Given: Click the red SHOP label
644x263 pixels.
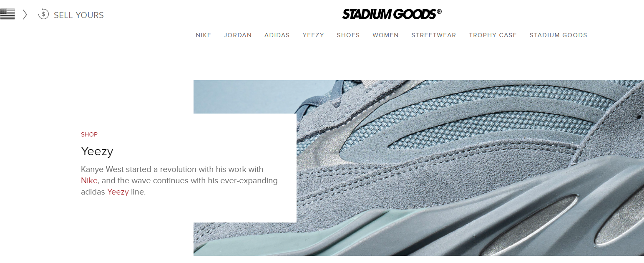Looking at the screenshot, I should pyautogui.click(x=89, y=134).
